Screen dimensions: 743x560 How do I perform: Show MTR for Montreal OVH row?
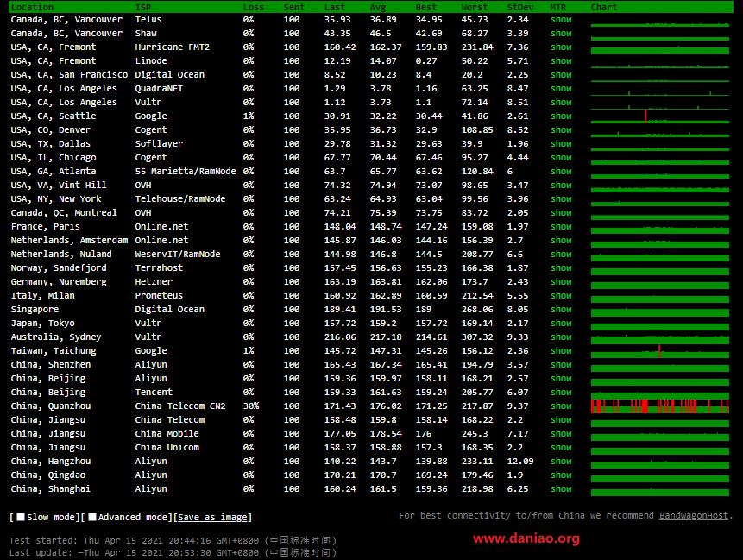pyautogui.click(x=561, y=213)
